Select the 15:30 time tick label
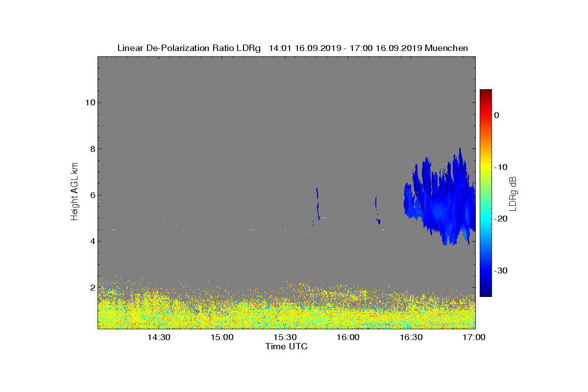This screenshot has width=588, height=392. tap(285, 338)
